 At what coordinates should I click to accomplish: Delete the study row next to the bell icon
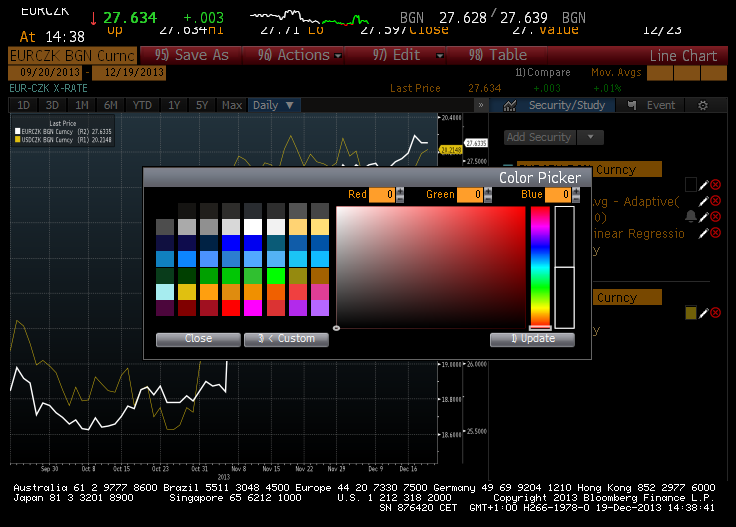(715, 217)
